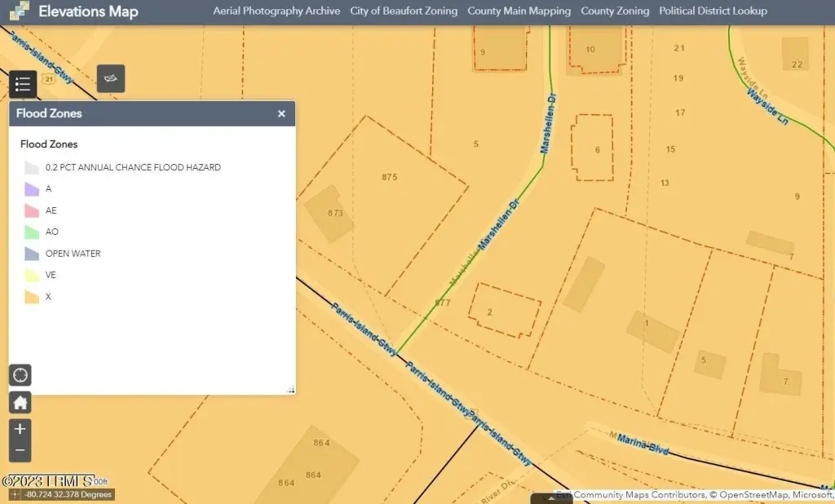This screenshot has width=835, height=504.
Task: Activate the My Location button
Action: [x=20, y=375]
